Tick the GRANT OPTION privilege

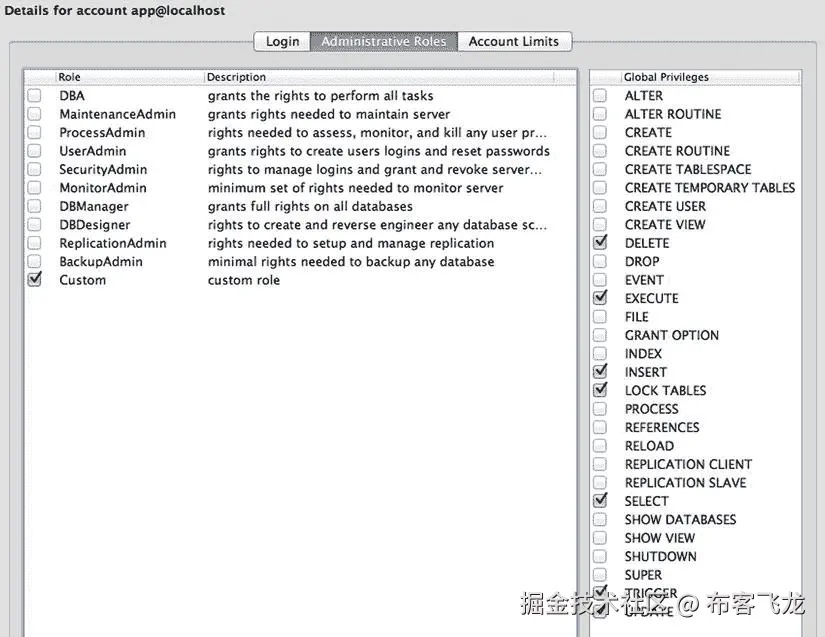(600, 335)
